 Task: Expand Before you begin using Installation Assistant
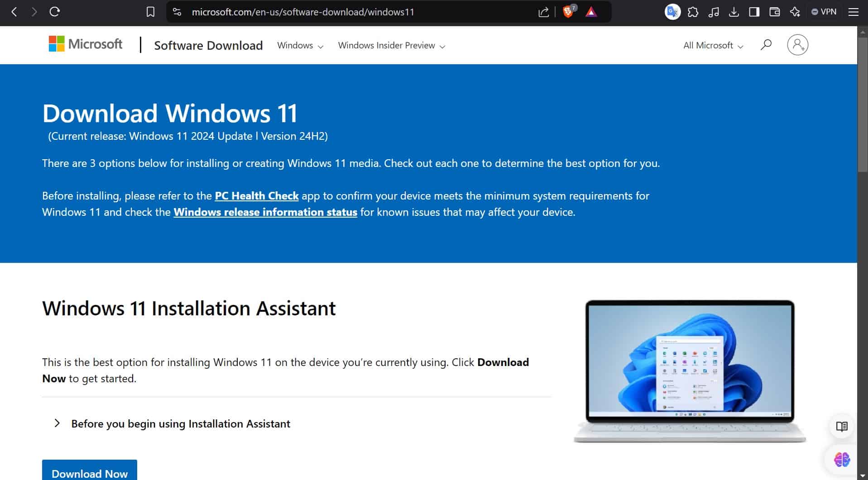[x=180, y=423]
